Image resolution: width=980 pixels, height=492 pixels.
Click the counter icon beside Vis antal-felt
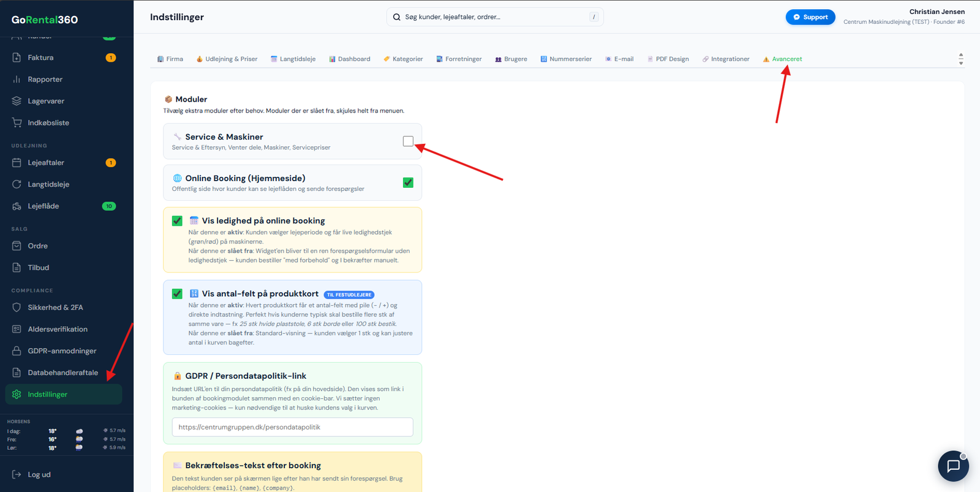click(194, 294)
